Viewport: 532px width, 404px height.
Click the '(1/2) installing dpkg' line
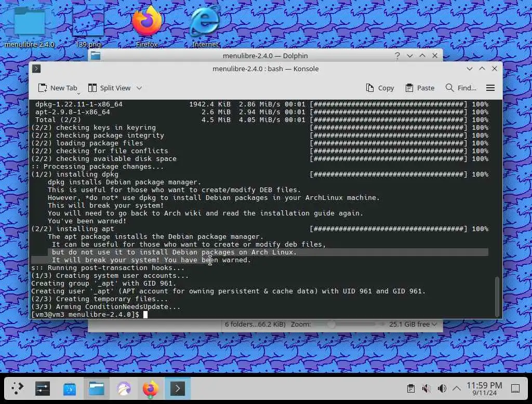[x=75, y=174]
